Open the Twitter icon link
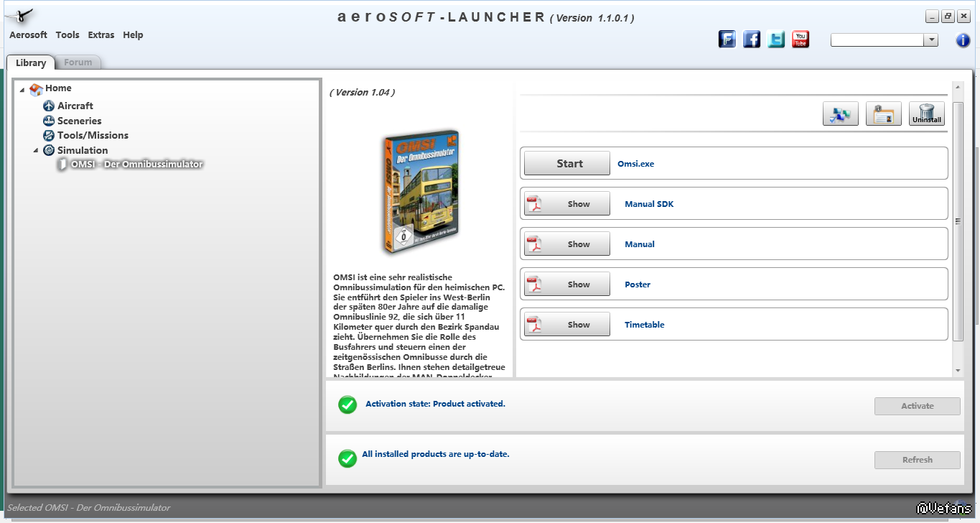Screen dimensions: 980x523 (776, 40)
